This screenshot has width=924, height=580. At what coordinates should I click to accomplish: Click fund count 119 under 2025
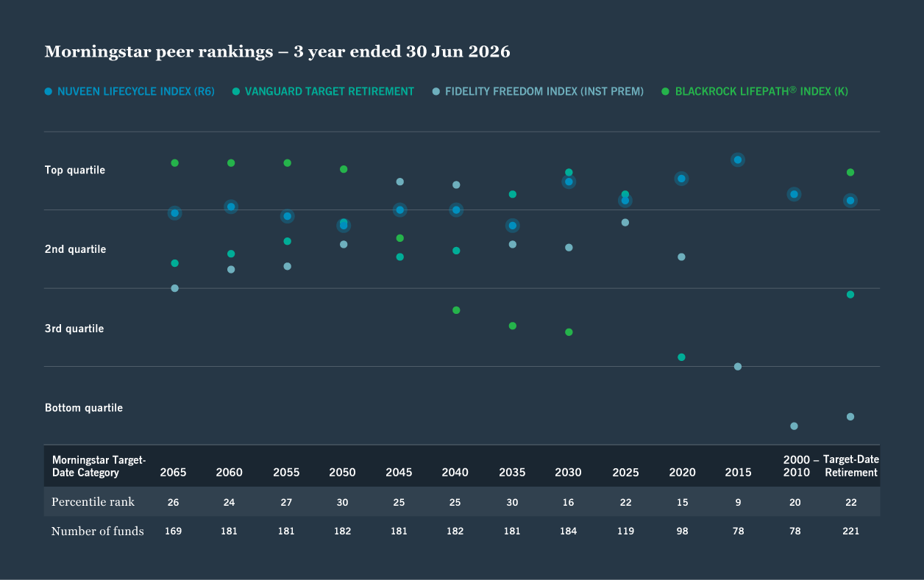click(x=625, y=531)
